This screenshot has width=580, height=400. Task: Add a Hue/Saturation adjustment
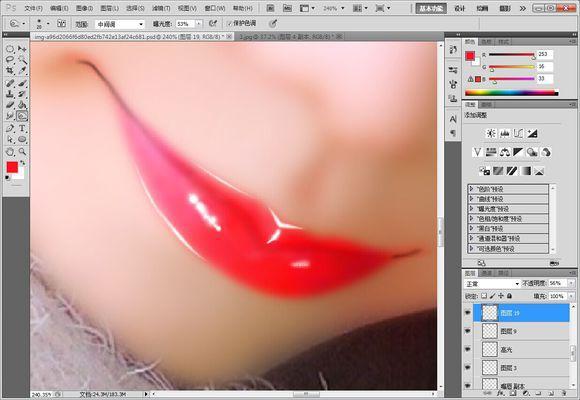click(491, 152)
